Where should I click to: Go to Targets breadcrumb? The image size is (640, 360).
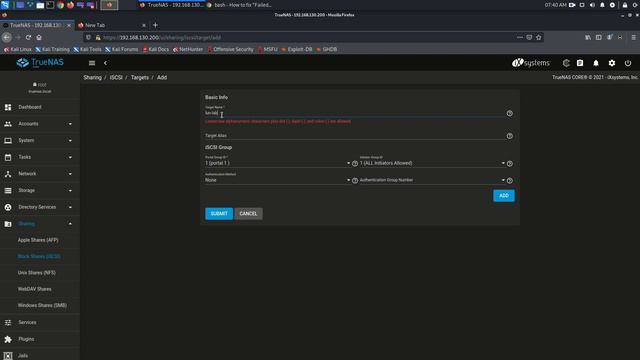point(140,78)
